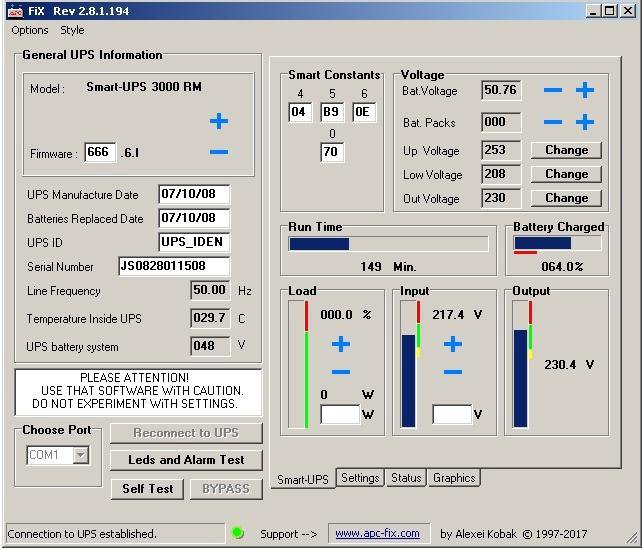Click Change button for Up Voltage
Screen dimensions: 642x549
566,150
